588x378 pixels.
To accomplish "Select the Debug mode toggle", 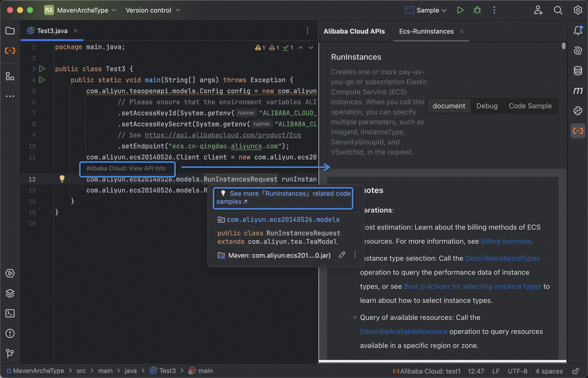I will coord(487,106).
